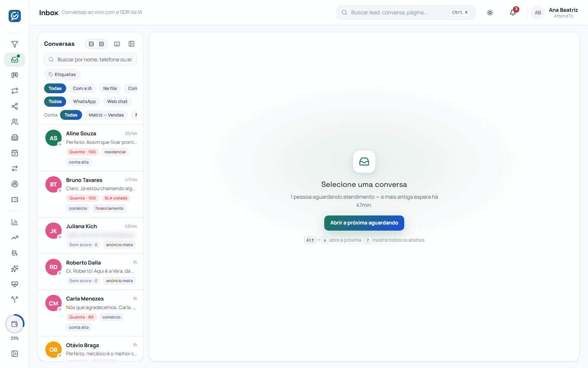The height and width of the screenshot is (368, 588).
Task: Click Abrir a próxima aguardando button
Action: (x=364, y=223)
